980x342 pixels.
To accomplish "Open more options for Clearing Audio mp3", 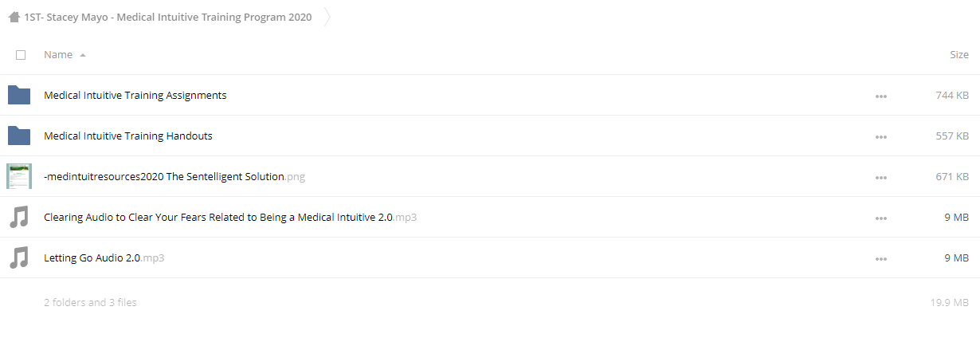I will pyautogui.click(x=880, y=218).
